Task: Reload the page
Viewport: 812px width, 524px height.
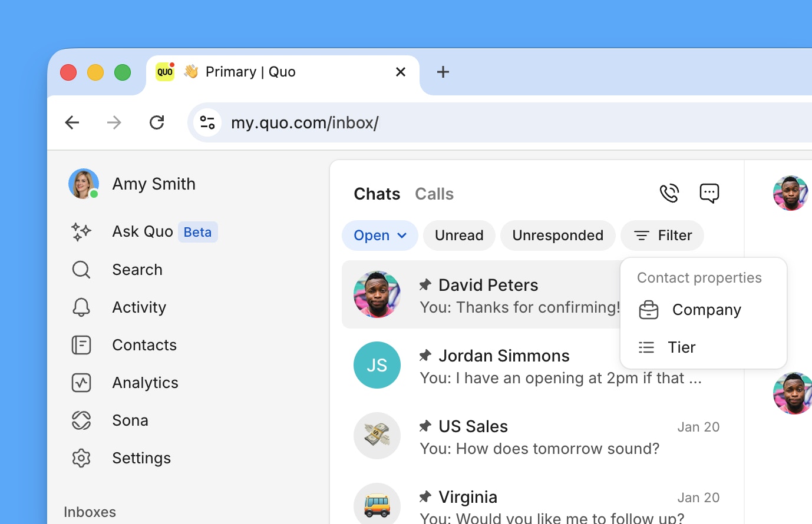Action: (157, 122)
